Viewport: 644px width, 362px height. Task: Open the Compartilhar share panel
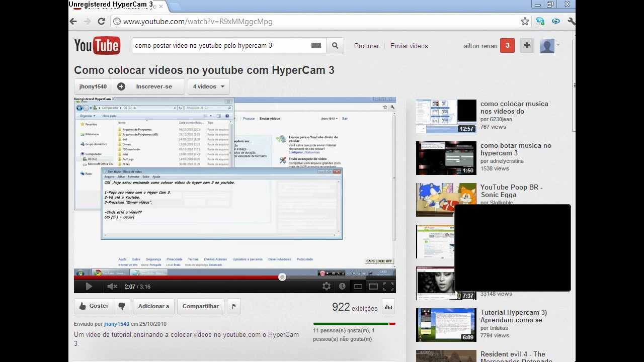coord(200,306)
